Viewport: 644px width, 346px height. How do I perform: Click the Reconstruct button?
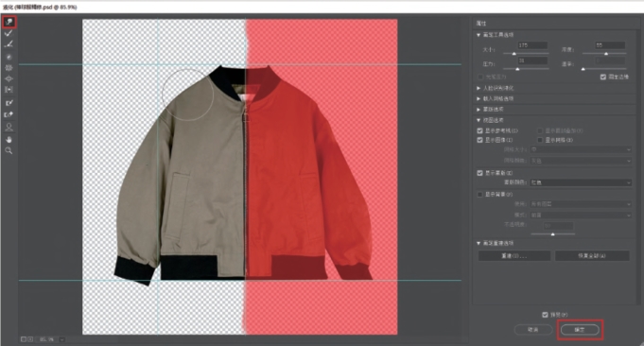(x=514, y=255)
